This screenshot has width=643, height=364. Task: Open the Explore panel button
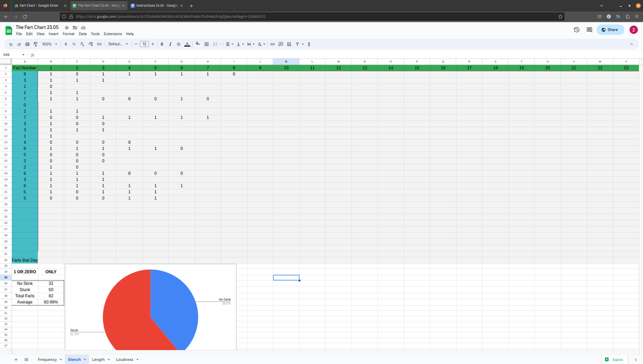click(614, 359)
